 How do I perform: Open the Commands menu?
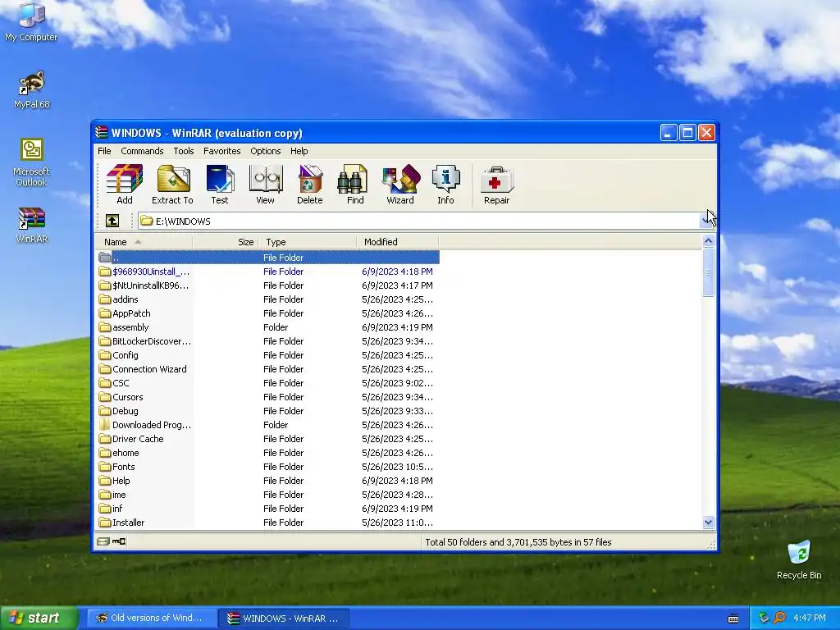[142, 151]
